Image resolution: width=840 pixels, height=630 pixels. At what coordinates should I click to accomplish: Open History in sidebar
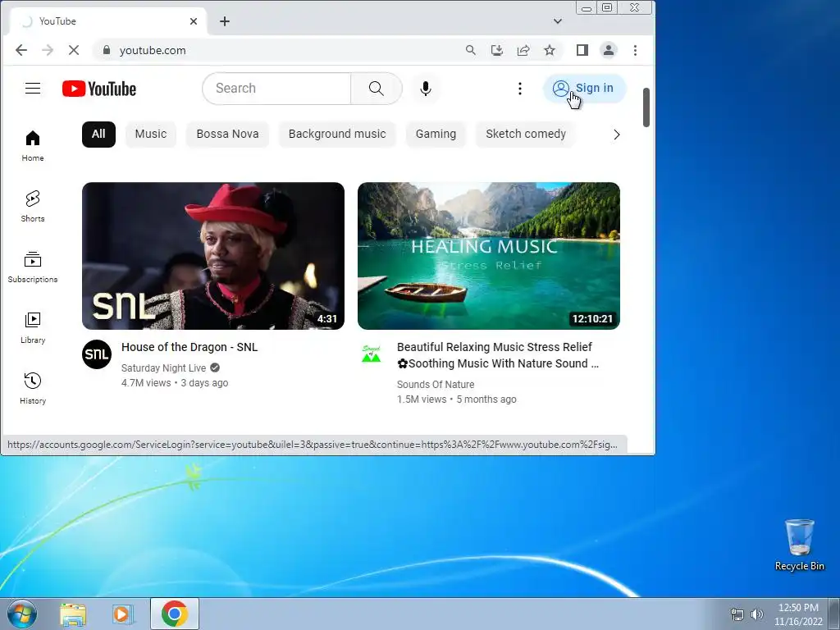(x=33, y=388)
